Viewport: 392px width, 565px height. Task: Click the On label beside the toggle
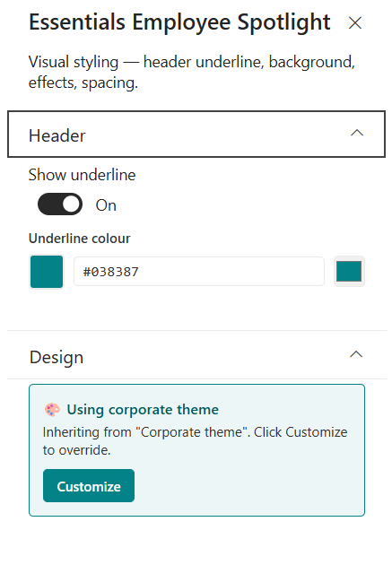(x=106, y=205)
